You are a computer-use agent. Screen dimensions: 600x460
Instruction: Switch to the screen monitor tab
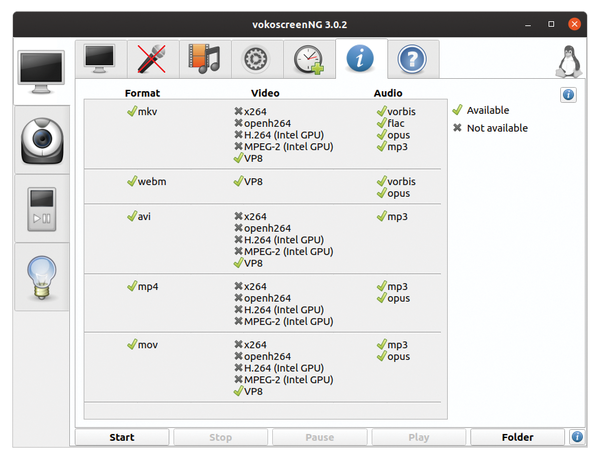coord(101,59)
